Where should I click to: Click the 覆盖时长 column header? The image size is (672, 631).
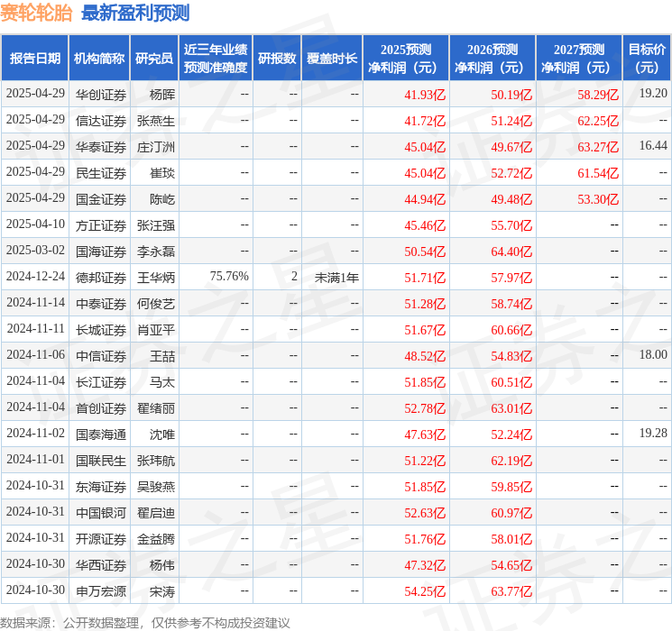[x=332, y=59]
